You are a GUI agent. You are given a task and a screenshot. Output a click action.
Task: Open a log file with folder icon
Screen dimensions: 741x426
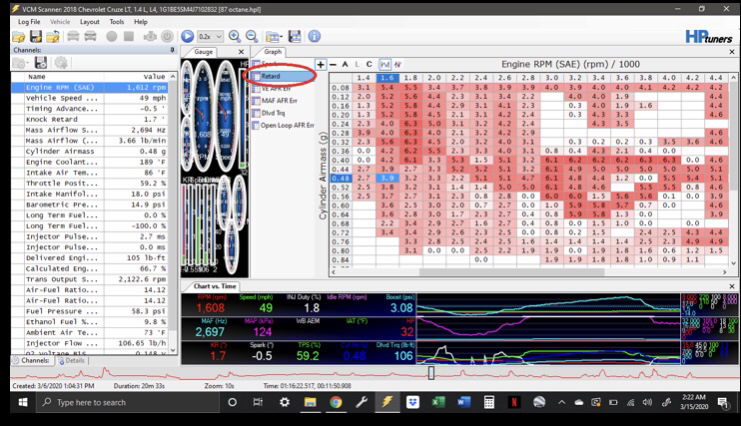(19, 36)
